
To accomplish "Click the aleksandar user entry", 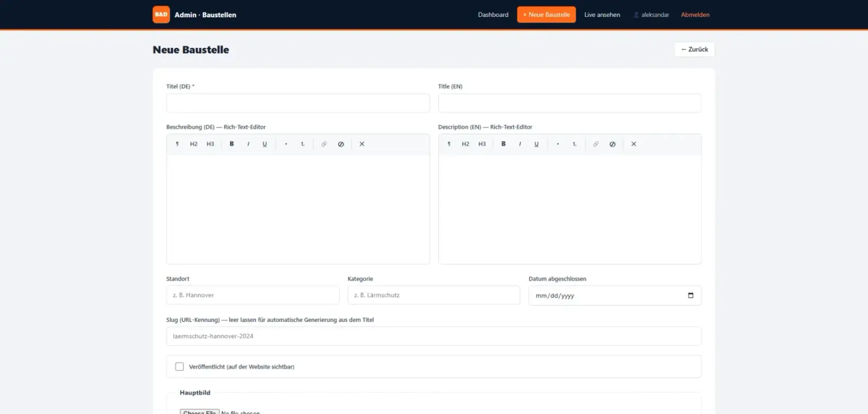I will [652, 15].
